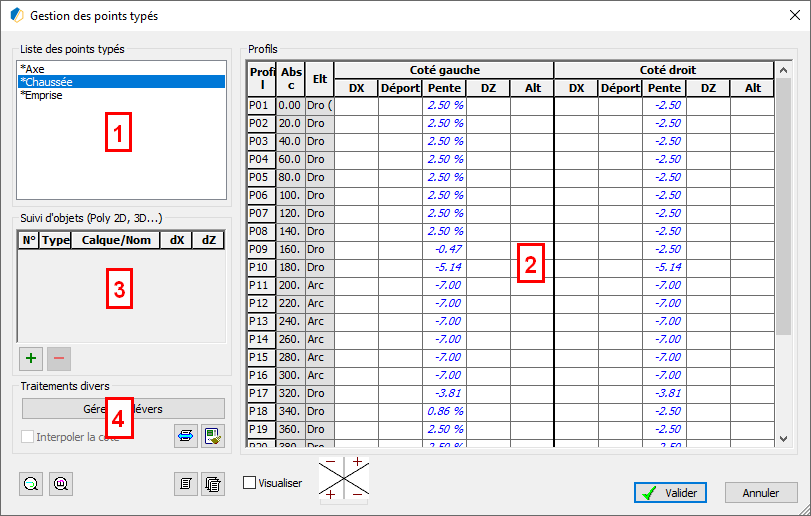Screen dimensions: 811x516
Task: Click the multiple documents copy icon
Action: [212, 483]
